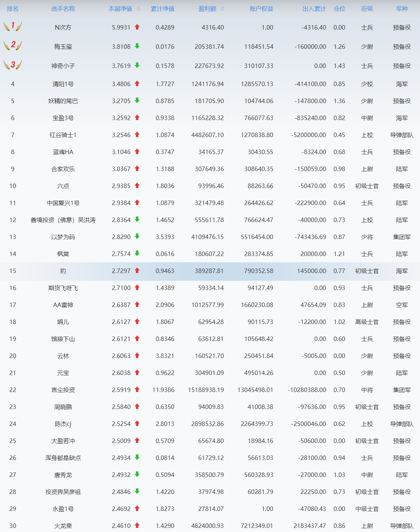The image size is (420, 532).
Task: Open trader 清阳1号 profile
Action: tap(63, 84)
